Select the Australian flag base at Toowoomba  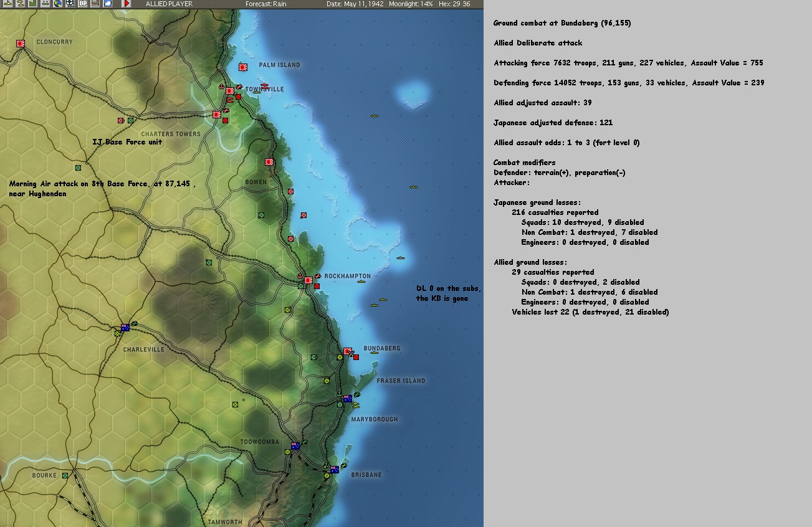[x=295, y=445]
